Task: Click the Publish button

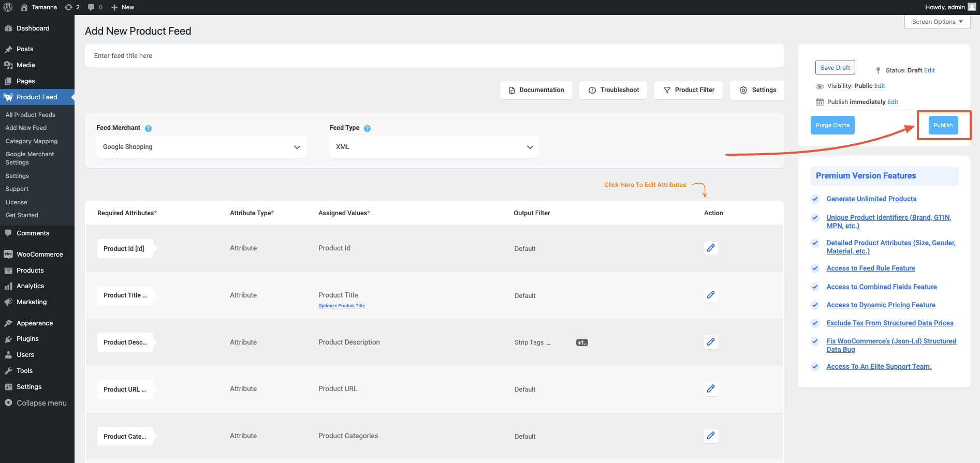Action: pos(943,125)
